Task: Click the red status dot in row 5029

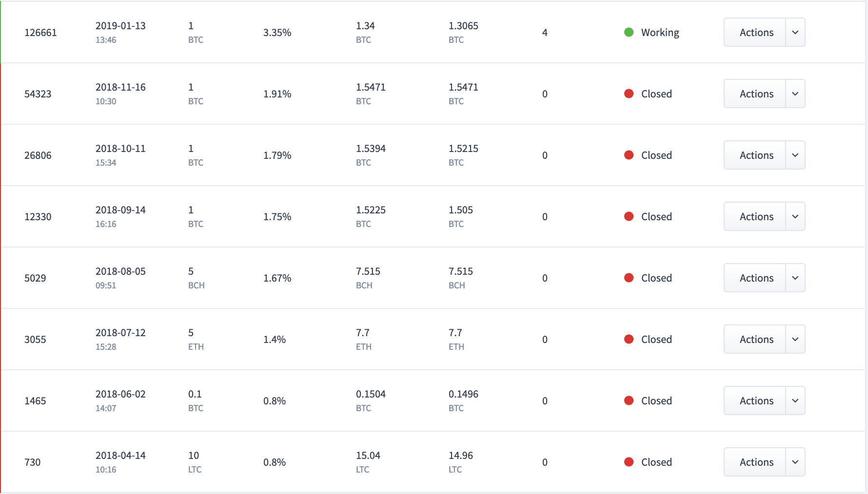Action: tap(629, 278)
